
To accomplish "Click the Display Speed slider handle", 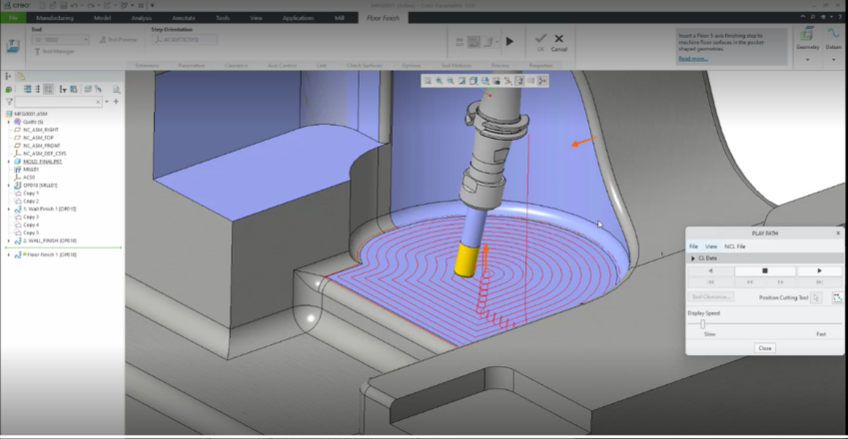I will 703,323.
